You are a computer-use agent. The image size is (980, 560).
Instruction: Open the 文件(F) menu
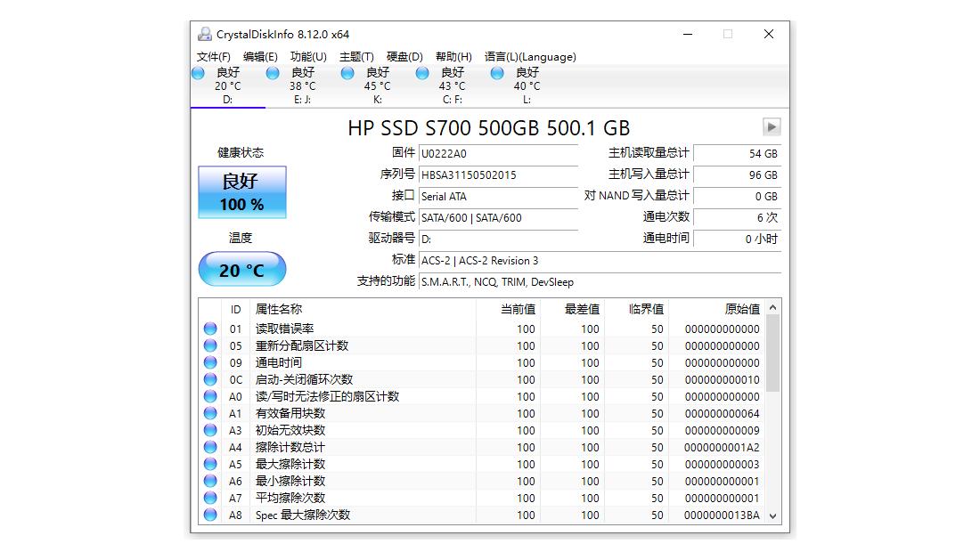[x=213, y=56]
